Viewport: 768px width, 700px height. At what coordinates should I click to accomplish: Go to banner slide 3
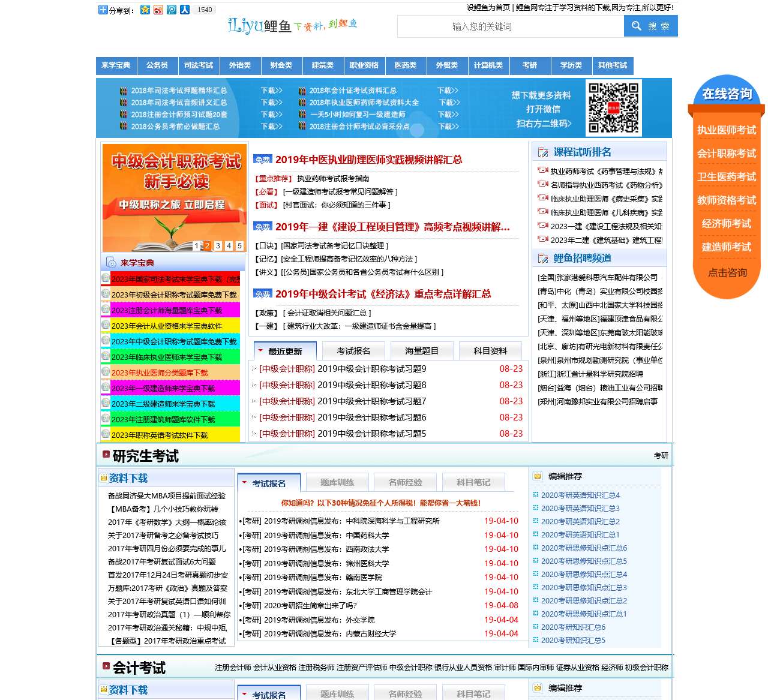point(218,246)
